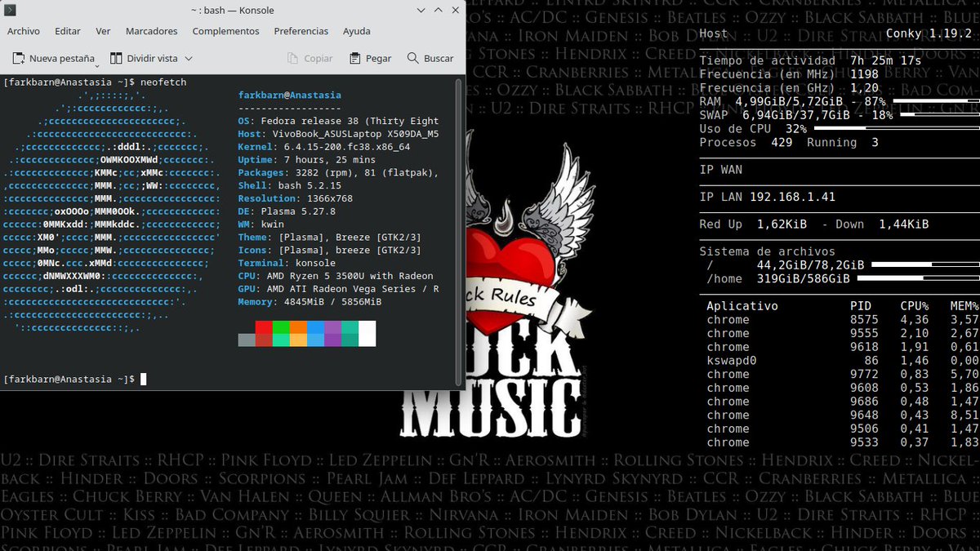Open the Ver menu
This screenshot has height=551, width=980.
tap(103, 31)
